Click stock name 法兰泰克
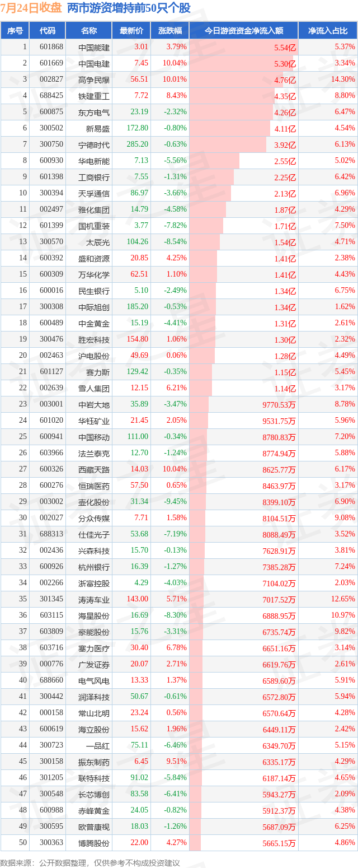 [x=94, y=453]
